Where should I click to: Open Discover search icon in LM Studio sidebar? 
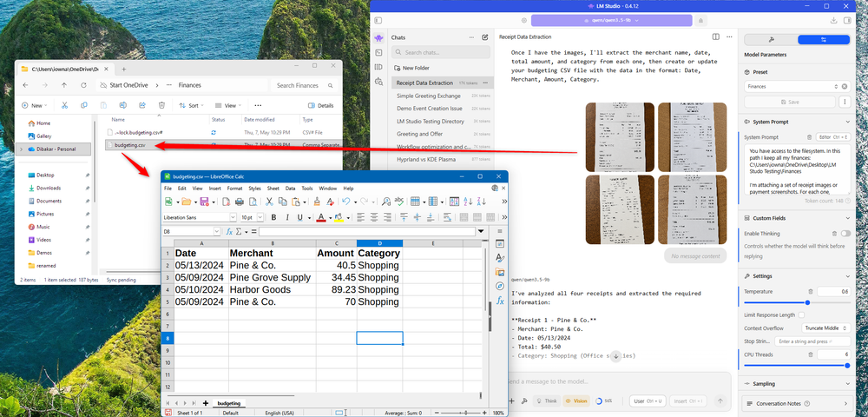coord(378,82)
